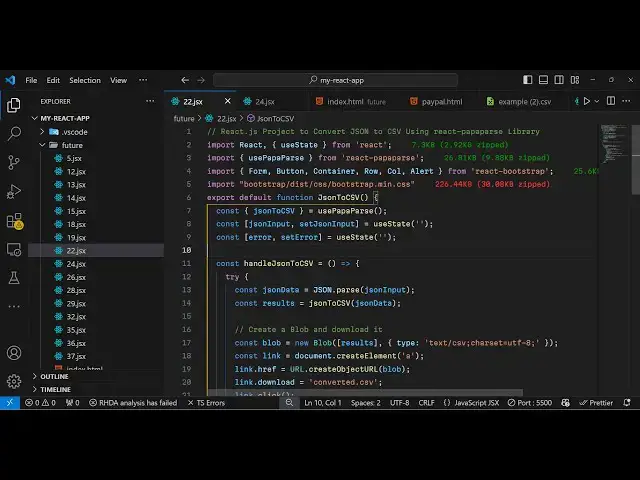The height and width of the screenshot is (480, 640).
Task: Open the Explorer view in activity bar
Action: point(14,105)
